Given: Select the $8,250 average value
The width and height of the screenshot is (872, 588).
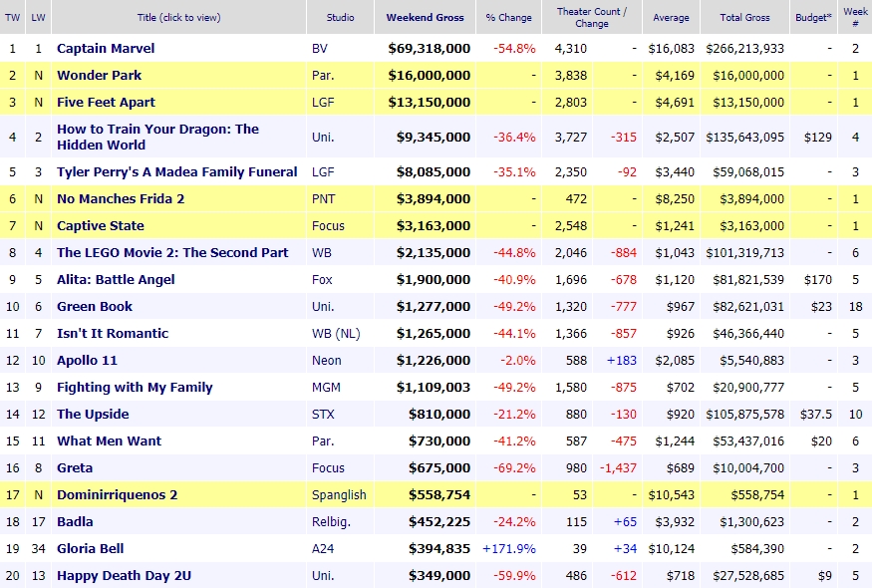Looking at the screenshot, I should pyautogui.click(x=675, y=198).
